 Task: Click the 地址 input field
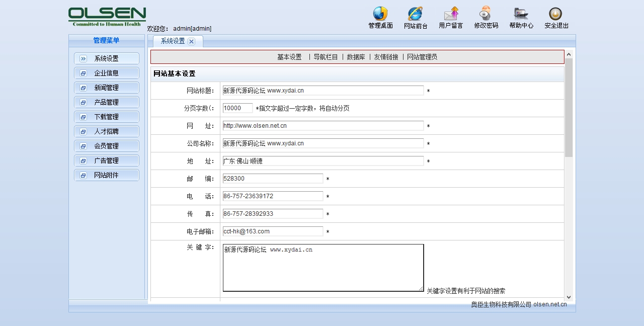pyautogui.click(x=323, y=161)
